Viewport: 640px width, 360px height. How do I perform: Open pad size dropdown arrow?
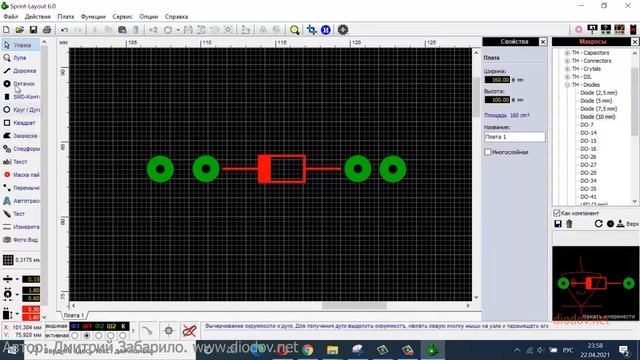coord(17,294)
